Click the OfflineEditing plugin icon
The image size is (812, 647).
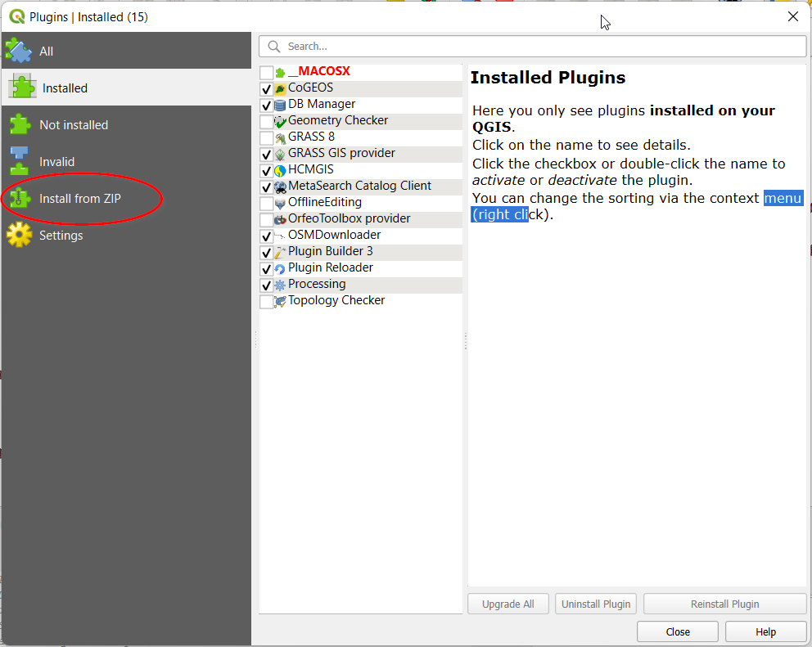[x=280, y=204]
